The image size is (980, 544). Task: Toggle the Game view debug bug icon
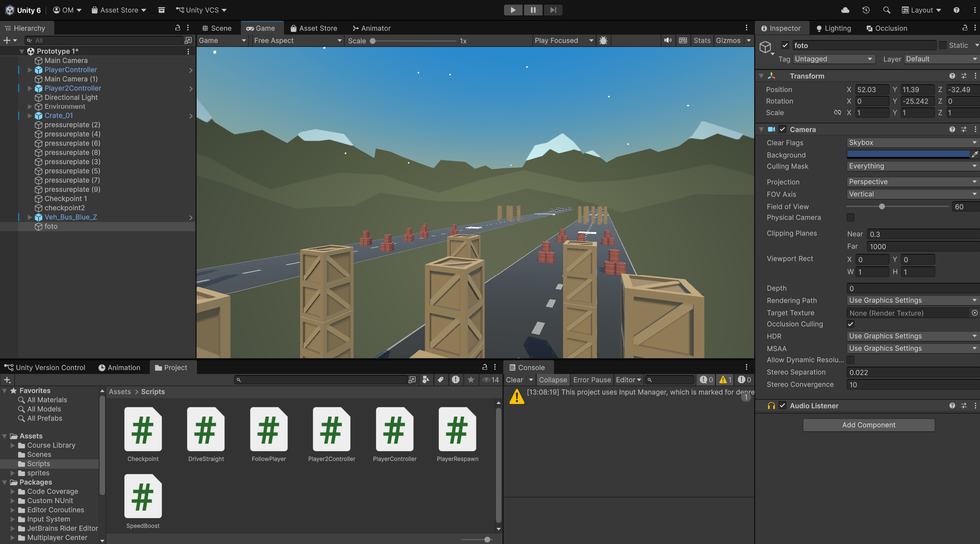click(x=603, y=40)
